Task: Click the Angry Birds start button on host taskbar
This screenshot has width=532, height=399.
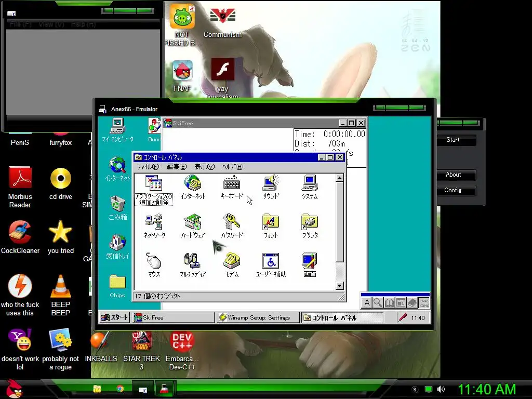Action: 14,389
